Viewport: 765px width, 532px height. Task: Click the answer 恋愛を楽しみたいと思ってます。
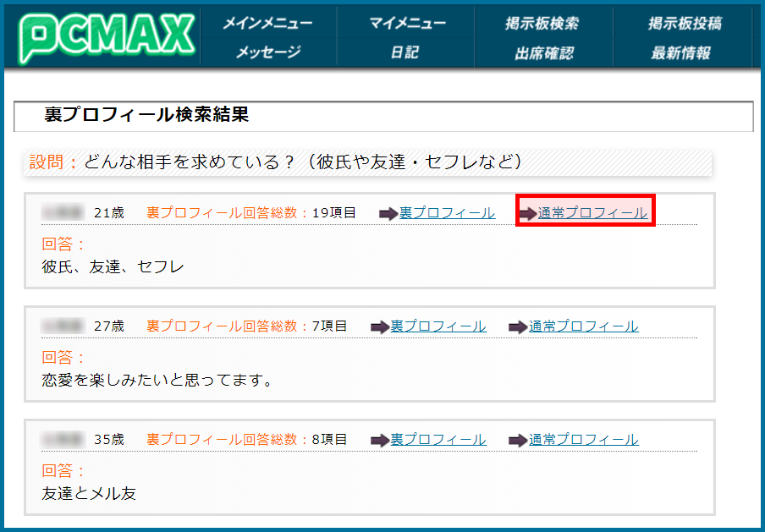click(157, 380)
